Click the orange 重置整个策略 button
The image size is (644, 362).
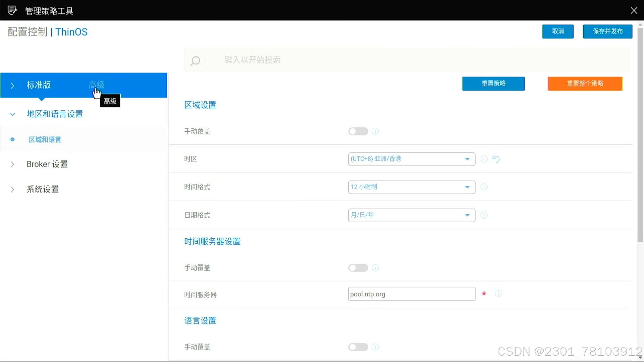click(585, 83)
